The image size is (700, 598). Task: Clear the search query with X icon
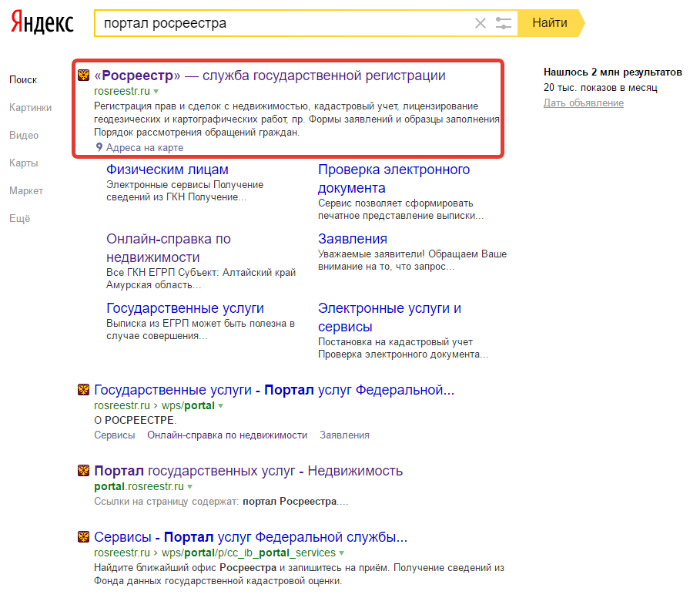pyautogui.click(x=481, y=23)
